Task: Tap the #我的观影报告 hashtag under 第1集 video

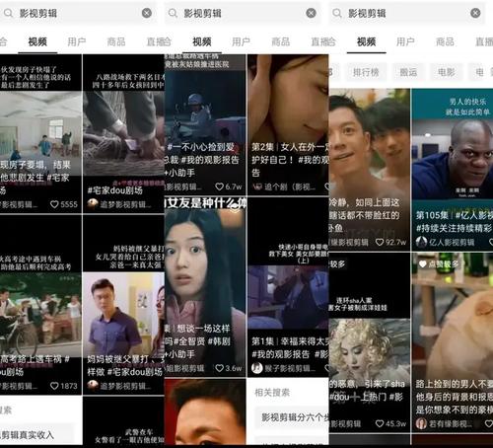Action: pos(280,354)
